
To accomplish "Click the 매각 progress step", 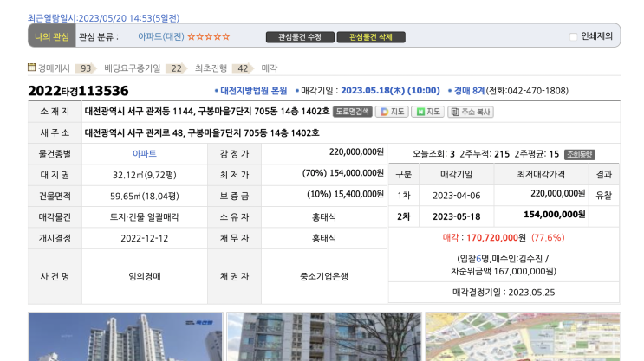I will click(270, 68).
